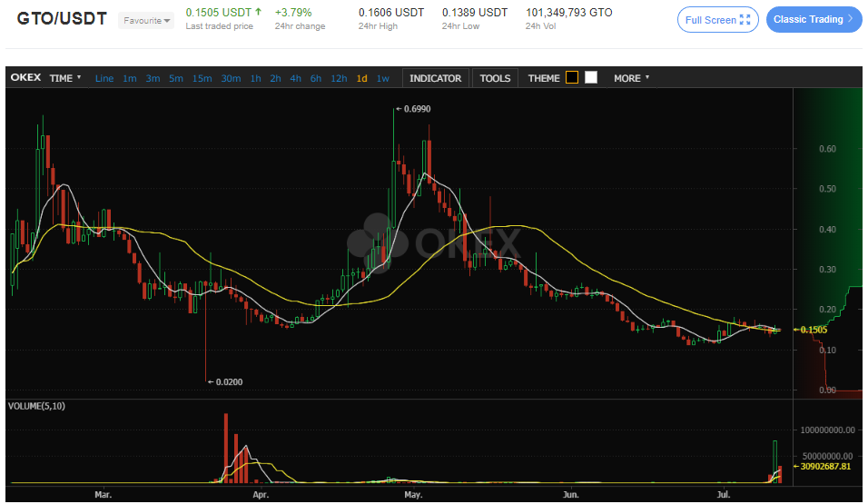
Task: Expand the TIME dropdown menu
Action: [x=65, y=78]
